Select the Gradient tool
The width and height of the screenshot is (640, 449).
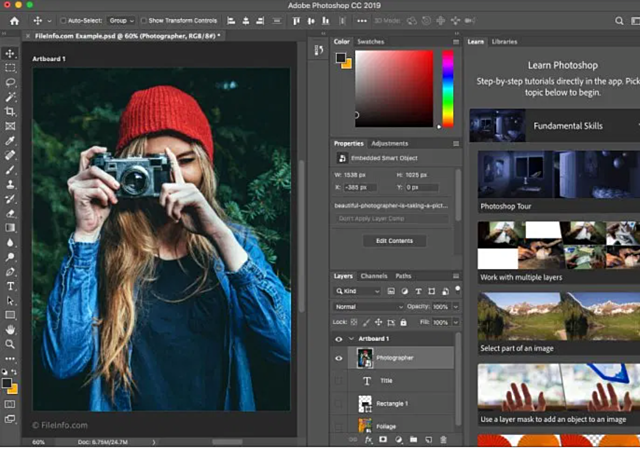[x=10, y=228]
